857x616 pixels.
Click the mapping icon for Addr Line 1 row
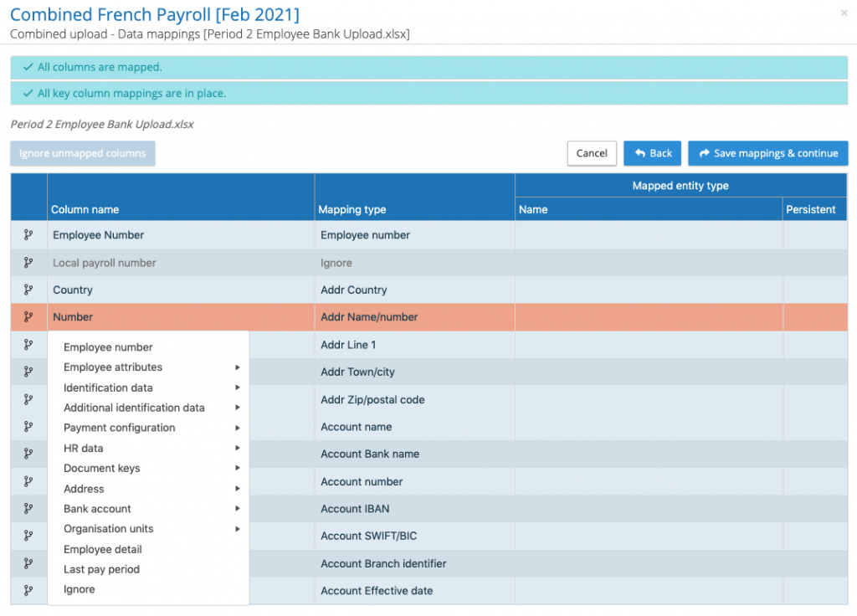coord(28,344)
